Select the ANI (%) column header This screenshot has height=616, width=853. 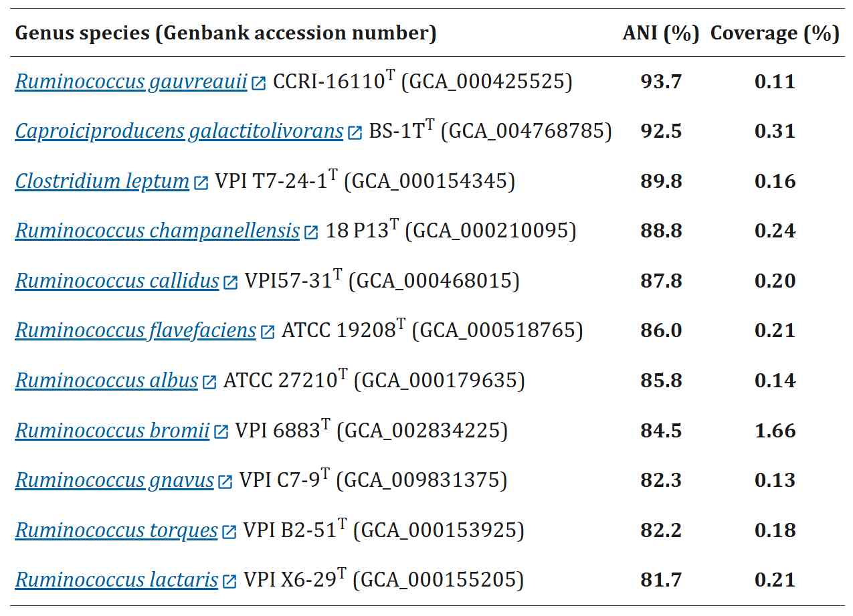[661, 33]
